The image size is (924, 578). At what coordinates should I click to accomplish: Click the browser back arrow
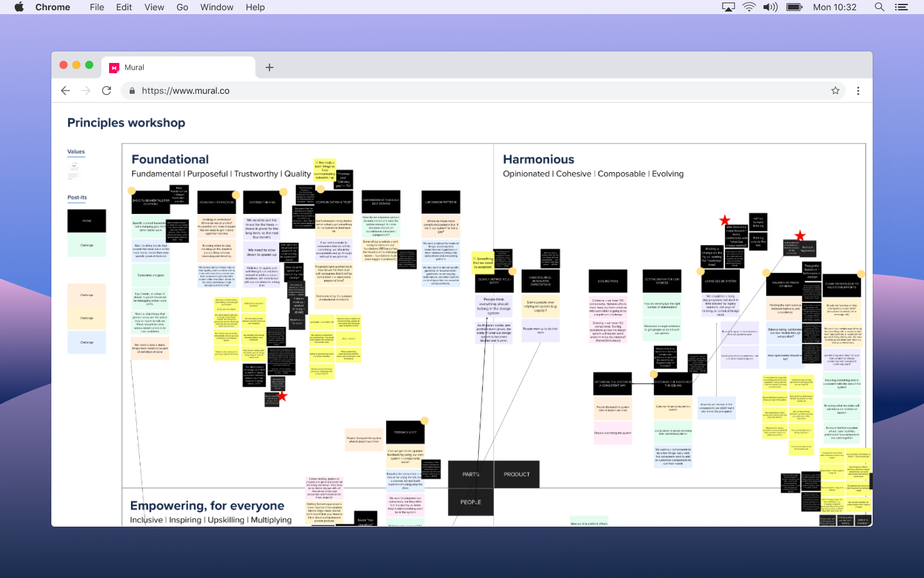click(65, 91)
